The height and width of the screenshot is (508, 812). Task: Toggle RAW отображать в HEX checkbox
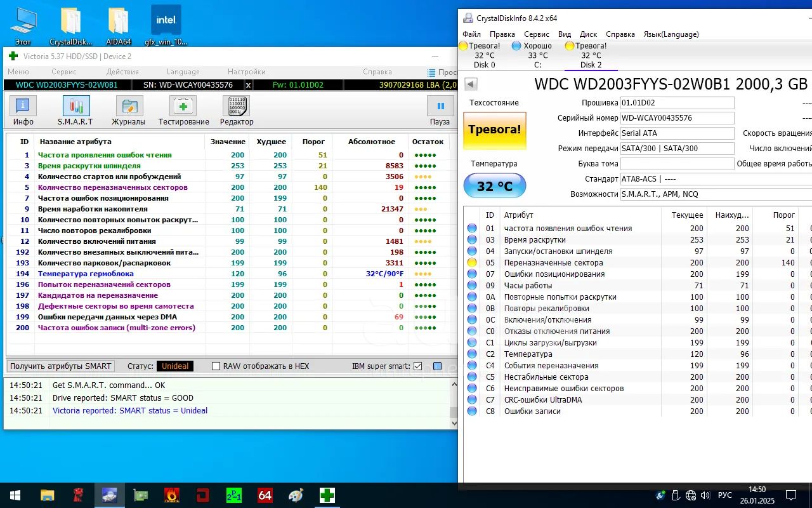tap(216, 366)
